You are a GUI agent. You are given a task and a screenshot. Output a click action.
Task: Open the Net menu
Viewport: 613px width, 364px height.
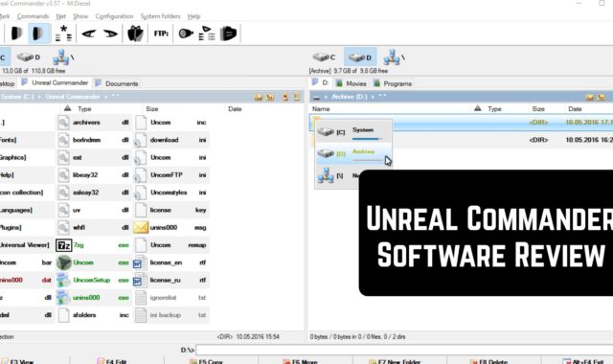tap(61, 16)
